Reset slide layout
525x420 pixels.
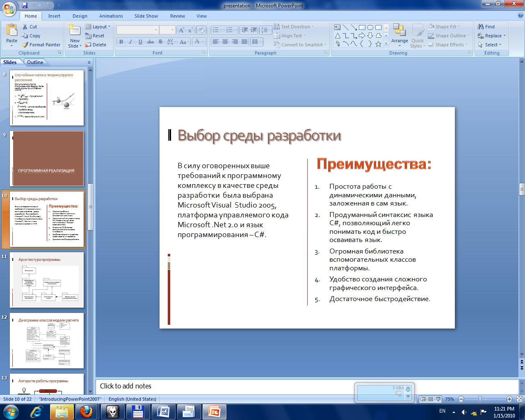95,36
